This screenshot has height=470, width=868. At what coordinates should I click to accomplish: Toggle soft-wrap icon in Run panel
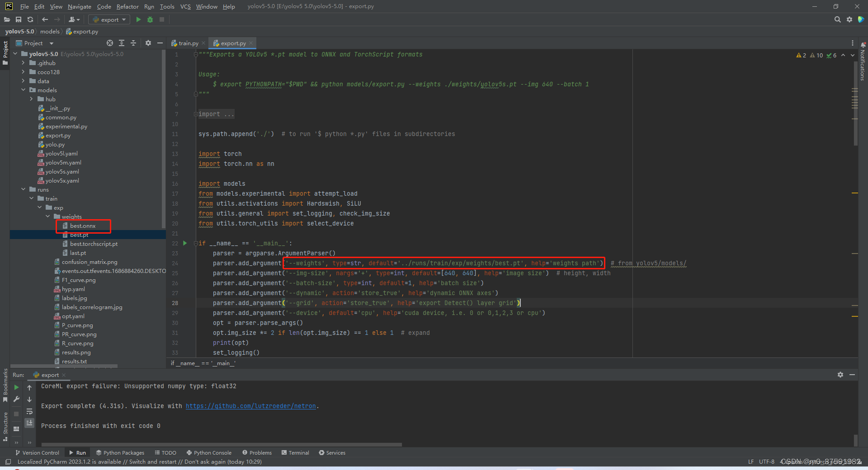click(x=29, y=411)
